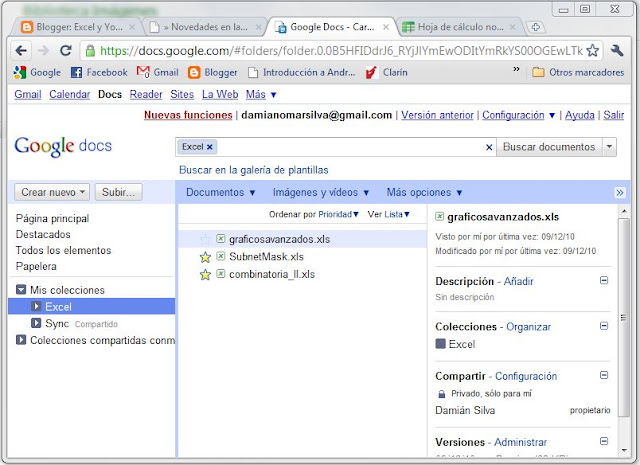The width and height of the screenshot is (640, 465).
Task: Unstar the SubnetMask.xls file
Action: pos(205,257)
